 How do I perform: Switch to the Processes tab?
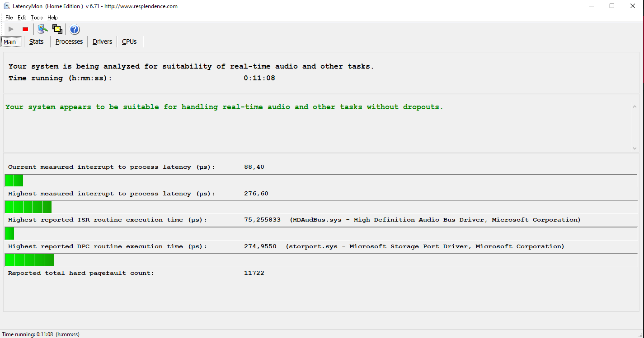[x=69, y=42]
